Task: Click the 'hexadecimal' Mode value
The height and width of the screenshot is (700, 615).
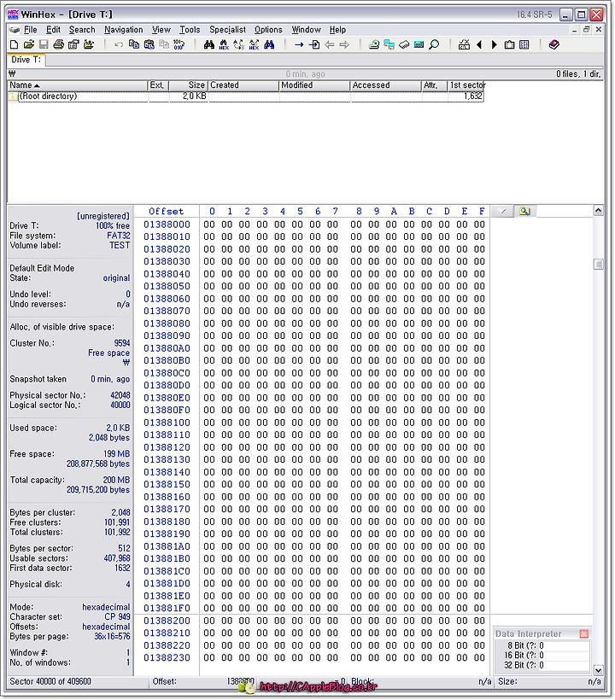Action: [106, 607]
